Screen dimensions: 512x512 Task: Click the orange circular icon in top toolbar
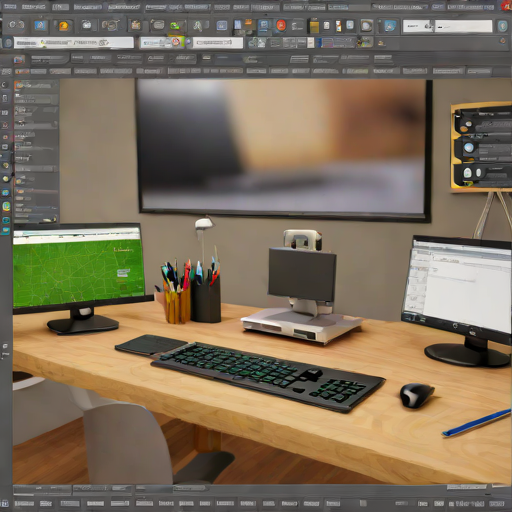point(63,26)
